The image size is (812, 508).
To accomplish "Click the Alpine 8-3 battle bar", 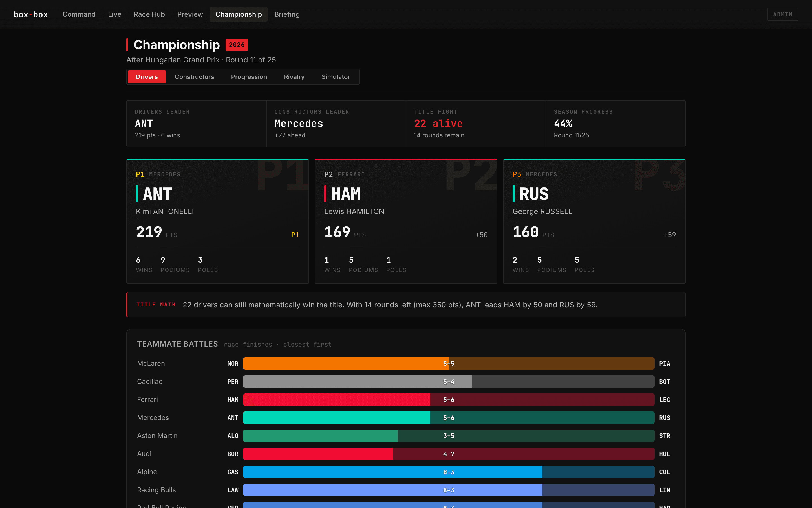I will 449,472.
